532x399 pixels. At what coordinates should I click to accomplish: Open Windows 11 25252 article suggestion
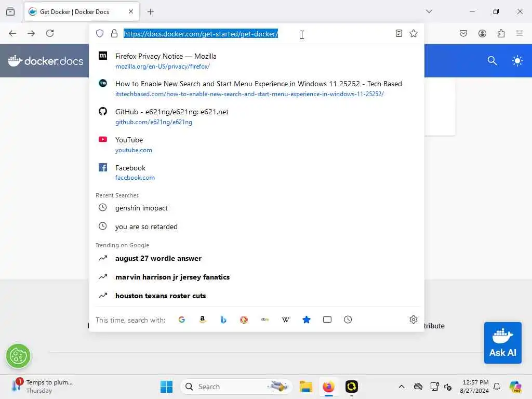click(x=257, y=88)
